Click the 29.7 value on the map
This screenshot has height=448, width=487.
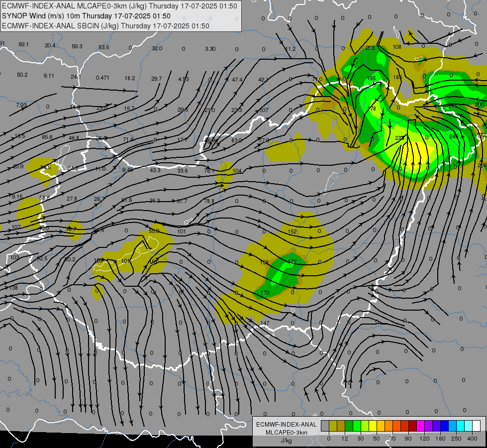(x=157, y=79)
